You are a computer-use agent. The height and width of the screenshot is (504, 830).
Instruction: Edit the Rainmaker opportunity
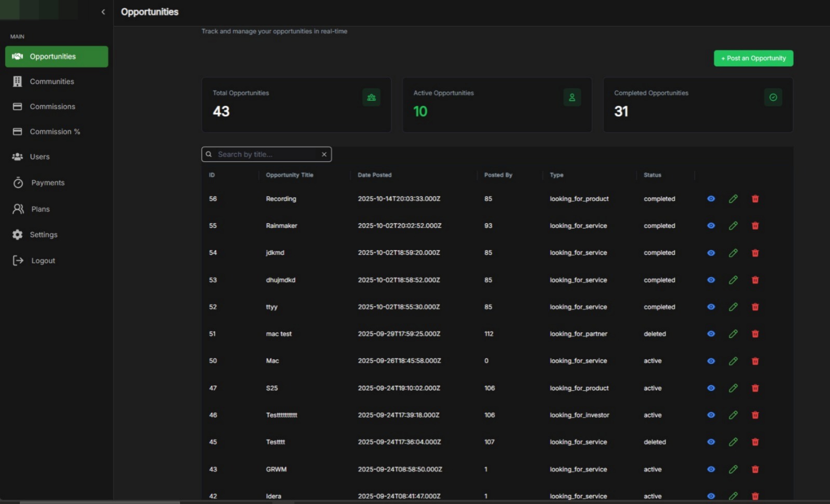[x=733, y=226]
